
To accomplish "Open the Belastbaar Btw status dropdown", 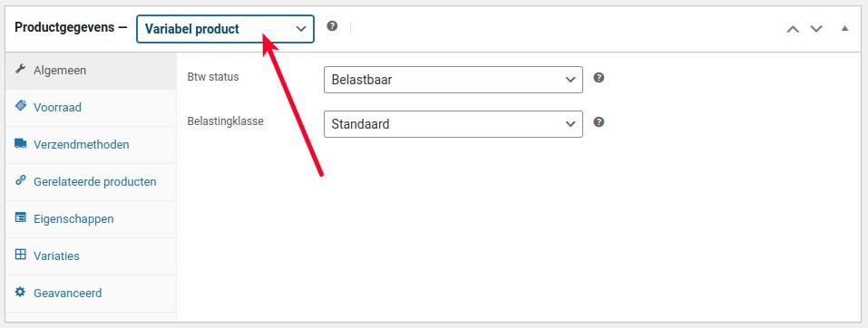I will (454, 80).
